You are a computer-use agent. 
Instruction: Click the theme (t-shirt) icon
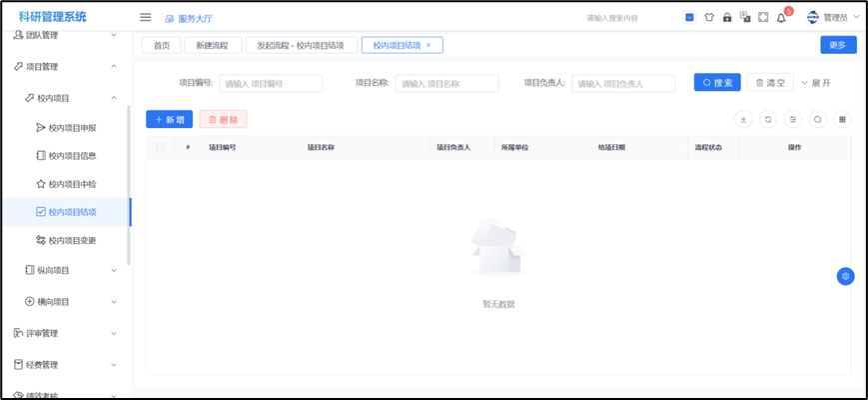click(x=708, y=17)
